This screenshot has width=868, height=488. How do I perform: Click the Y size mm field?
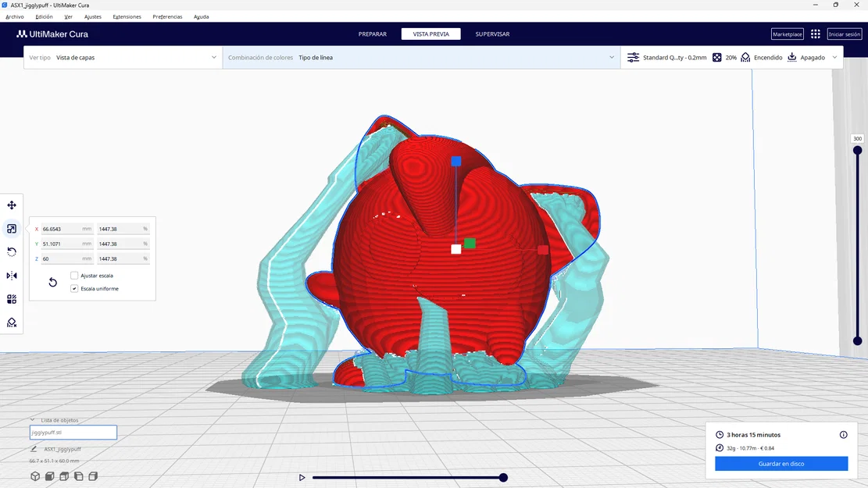(x=67, y=244)
